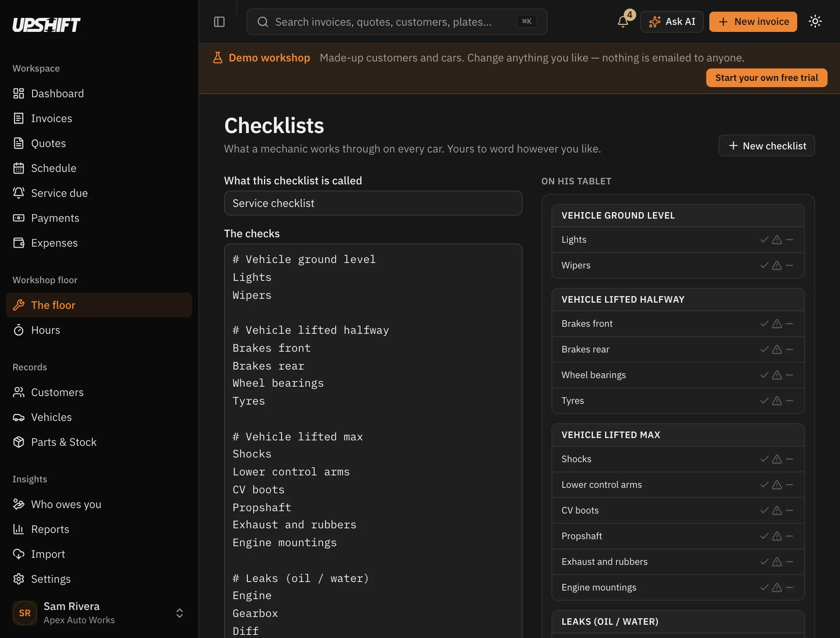Screen dimensions: 840x638
Task: Click the Demo workshop flask icon
Action: click(x=218, y=58)
